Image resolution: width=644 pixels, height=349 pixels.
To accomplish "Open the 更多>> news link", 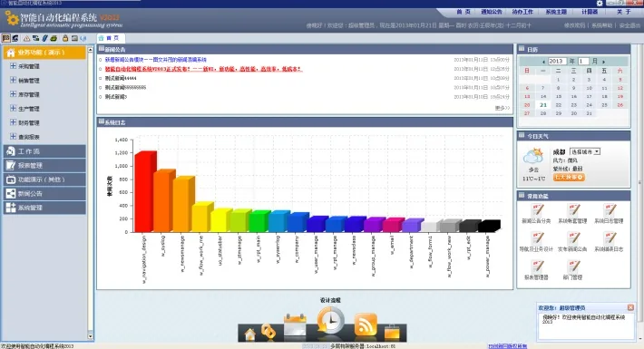I will (502, 108).
